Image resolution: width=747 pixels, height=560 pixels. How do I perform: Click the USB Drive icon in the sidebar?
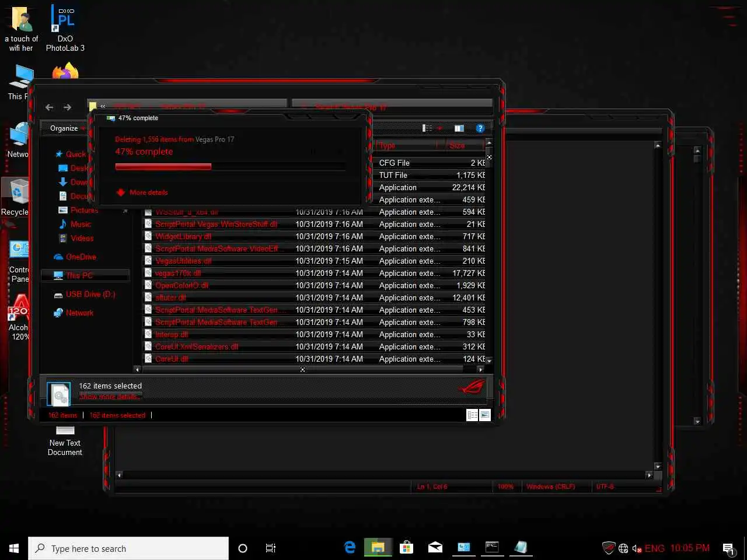(x=58, y=295)
